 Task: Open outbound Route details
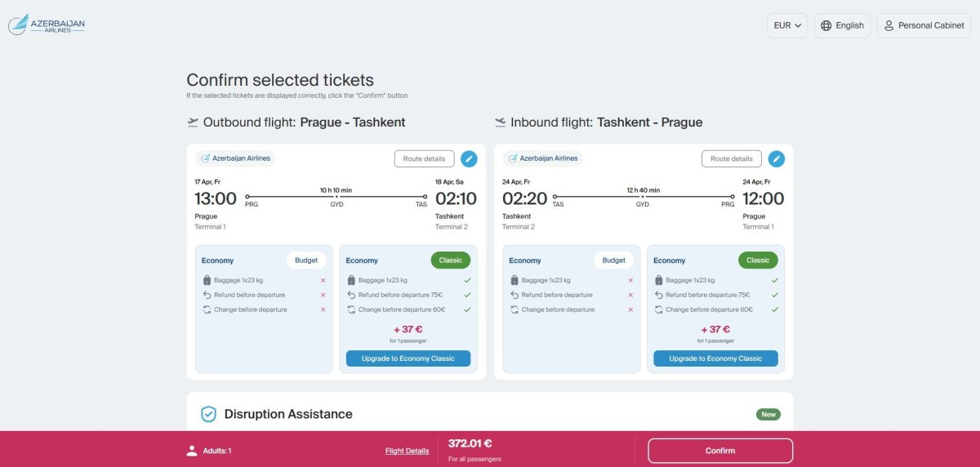[424, 158]
